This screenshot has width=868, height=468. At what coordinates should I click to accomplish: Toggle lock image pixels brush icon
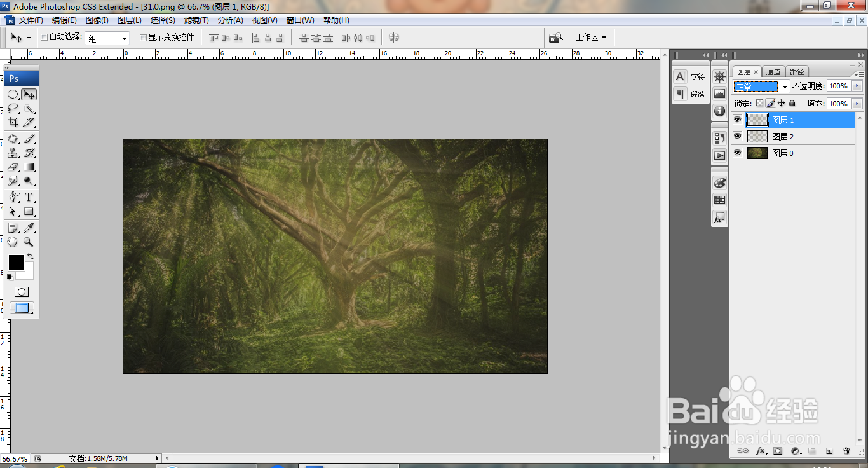[x=770, y=103]
